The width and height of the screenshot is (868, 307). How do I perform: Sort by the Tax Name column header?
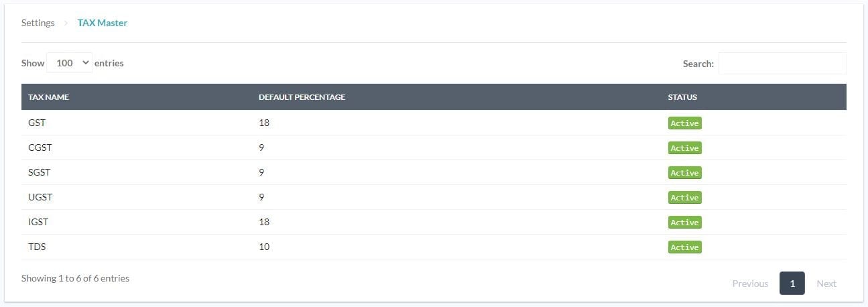point(48,97)
